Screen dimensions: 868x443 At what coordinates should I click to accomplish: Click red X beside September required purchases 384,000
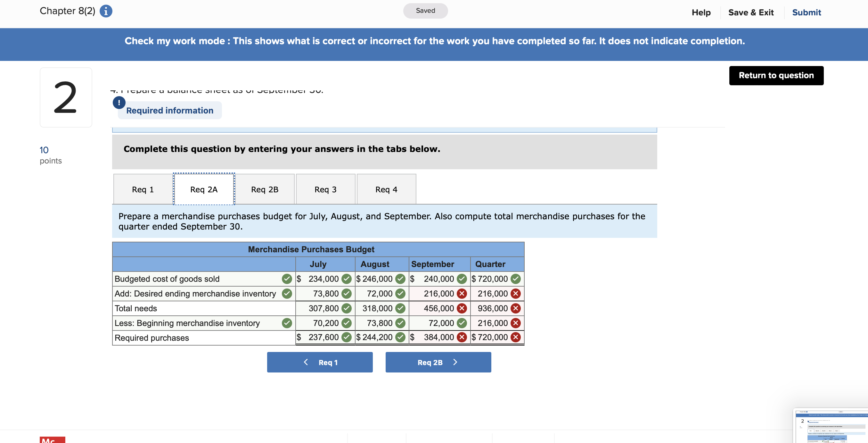point(462,337)
